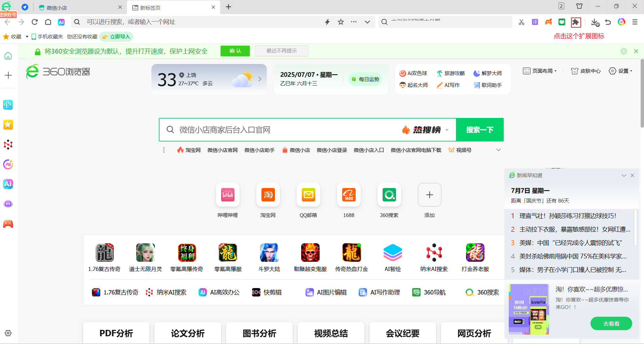Open sidebar Nano AI search icon

[x=8, y=145]
